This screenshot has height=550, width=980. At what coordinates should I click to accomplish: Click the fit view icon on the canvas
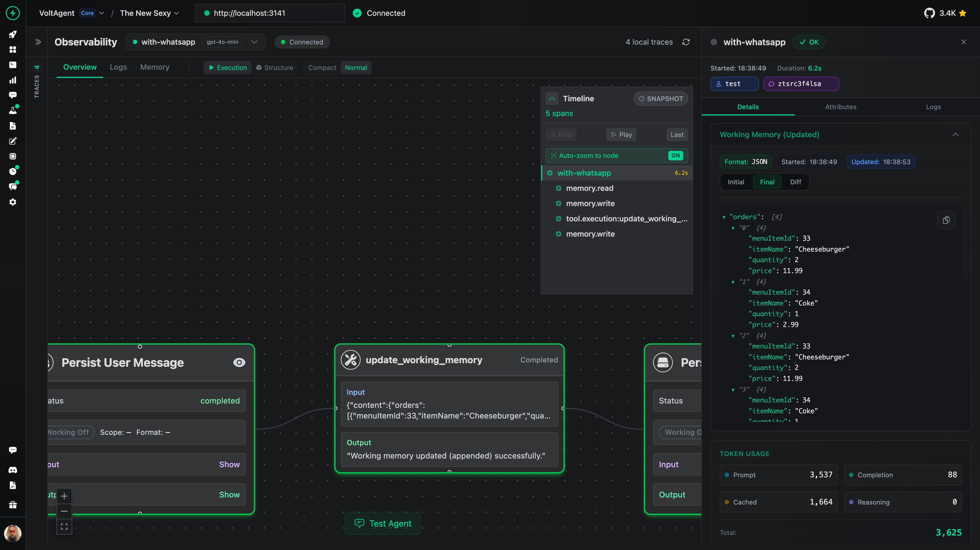64,526
